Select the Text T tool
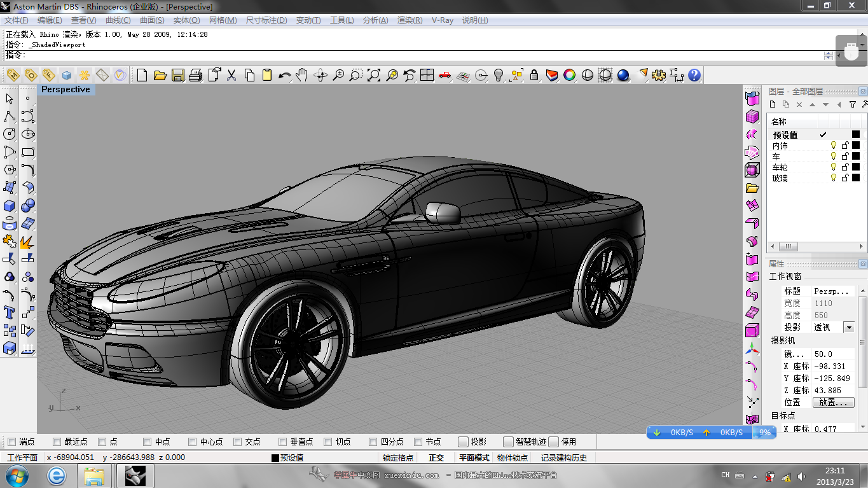The width and height of the screenshot is (868, 488). tap(10, 312)
